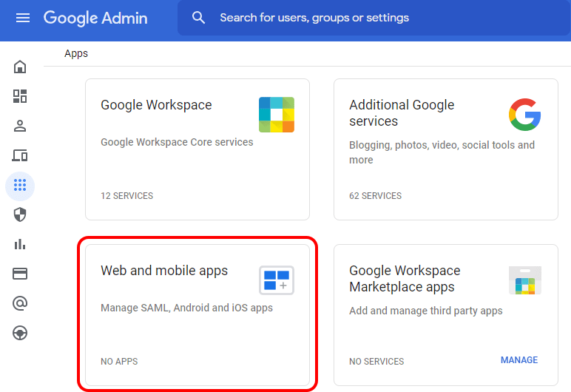The height and width of the screenshot is (392, 571).
Task: Open the Google Workspace card title
Action: click(x=156, y=105)
